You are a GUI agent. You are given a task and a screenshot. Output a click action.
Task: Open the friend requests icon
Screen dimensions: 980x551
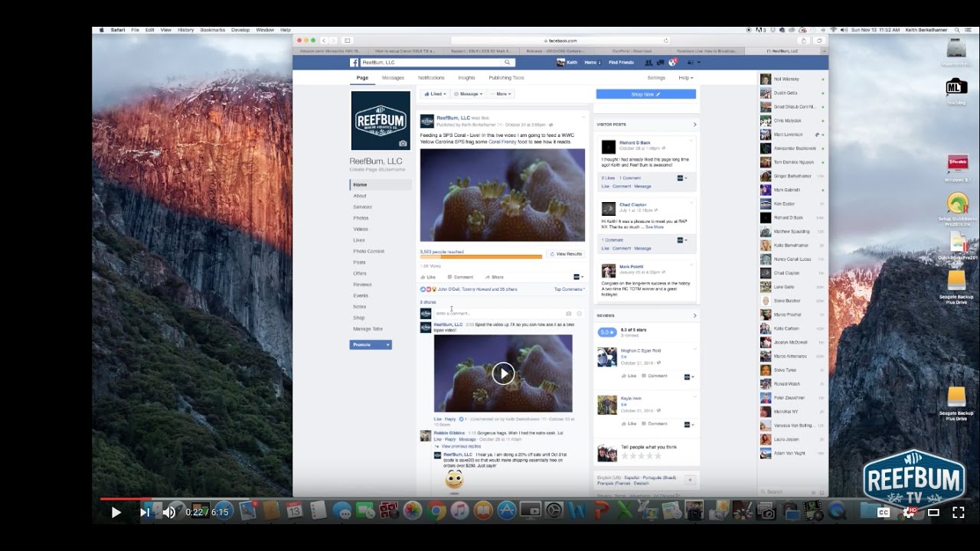coord(648,62)
